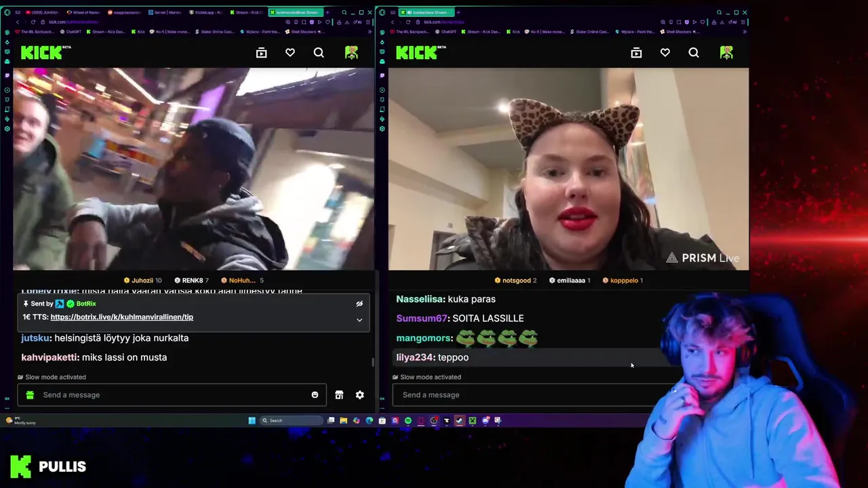Show more bookmarks chevron in left browser

click(370, 32)
